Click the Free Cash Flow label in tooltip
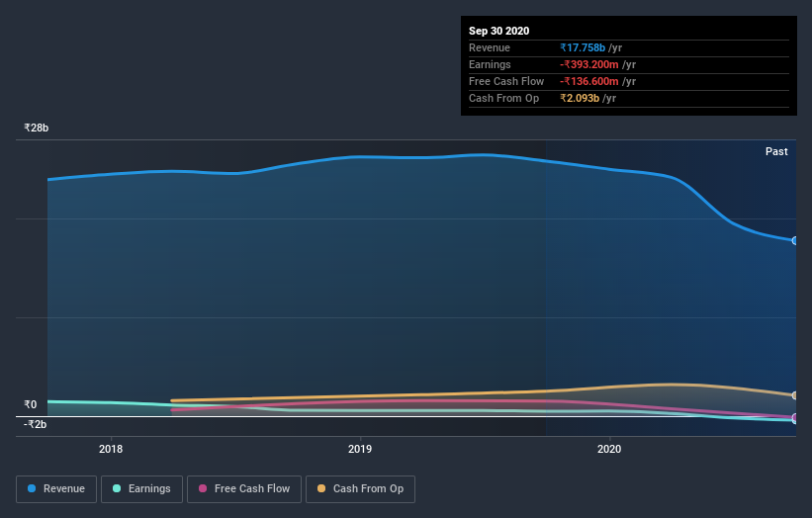This screenshot has height=518, width=812. coord(506,81)
